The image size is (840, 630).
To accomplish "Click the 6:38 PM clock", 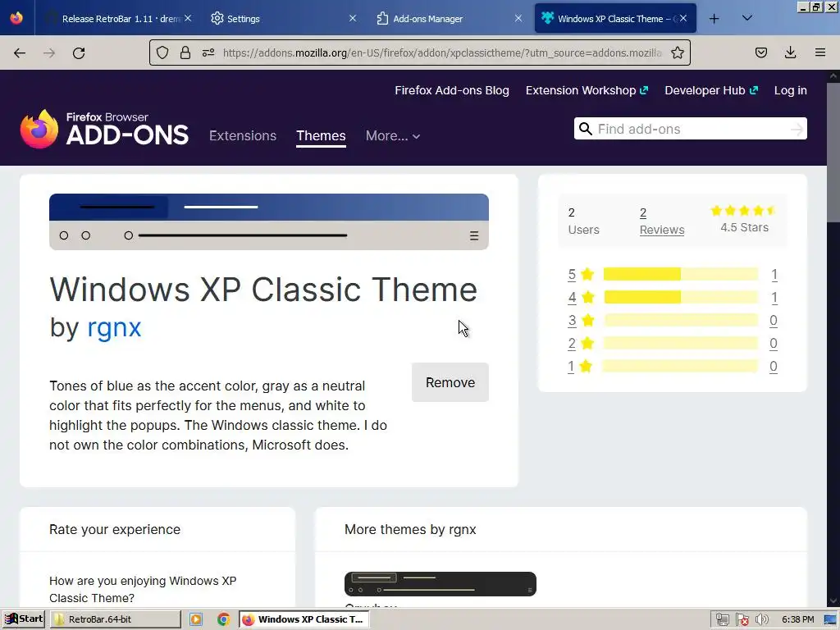I will [797, 620].
